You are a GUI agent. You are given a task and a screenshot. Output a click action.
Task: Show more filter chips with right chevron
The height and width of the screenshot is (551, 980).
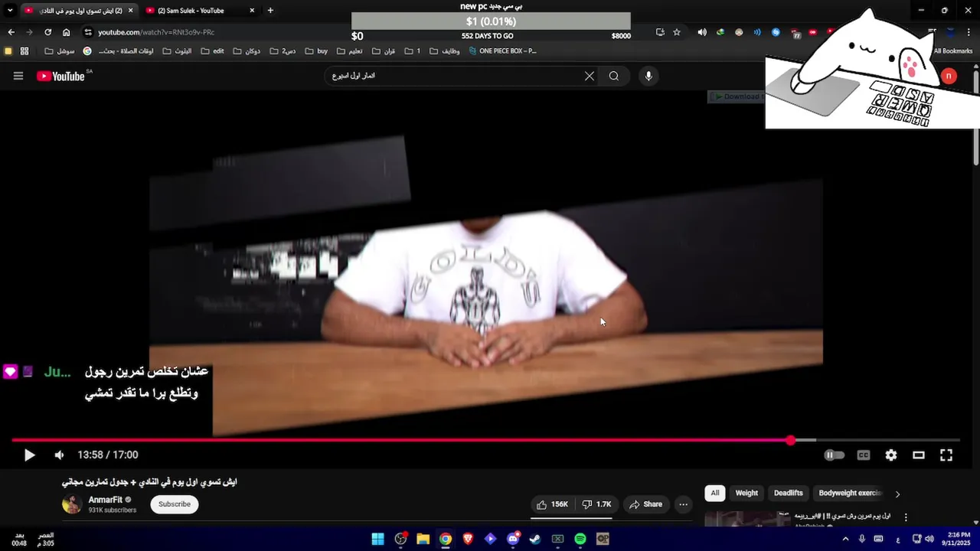point(897,494)
